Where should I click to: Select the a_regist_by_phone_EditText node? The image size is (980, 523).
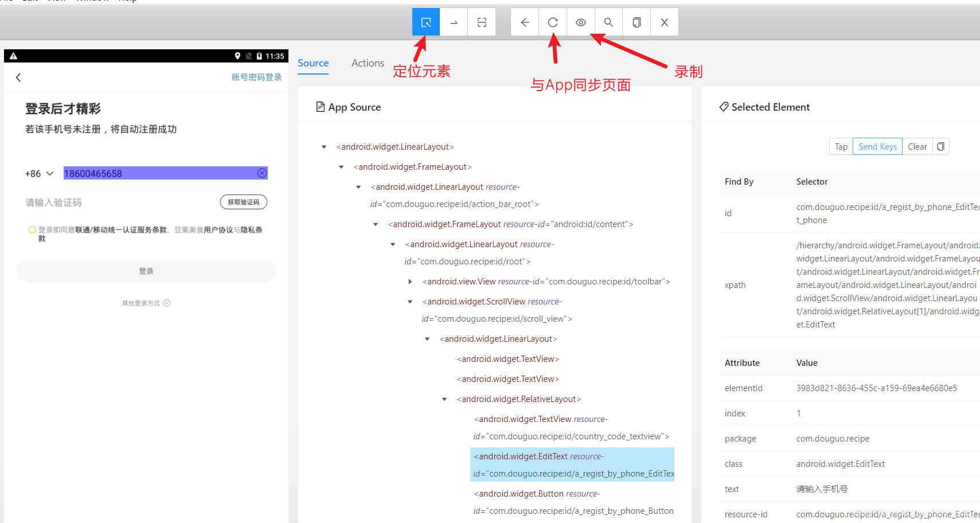pos(572,465)
